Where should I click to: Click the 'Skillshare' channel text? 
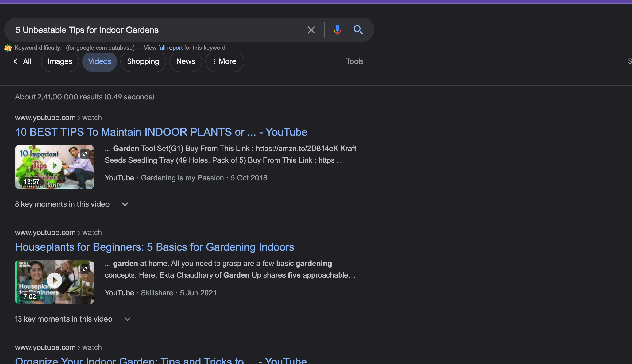click(x=157, y=293)
